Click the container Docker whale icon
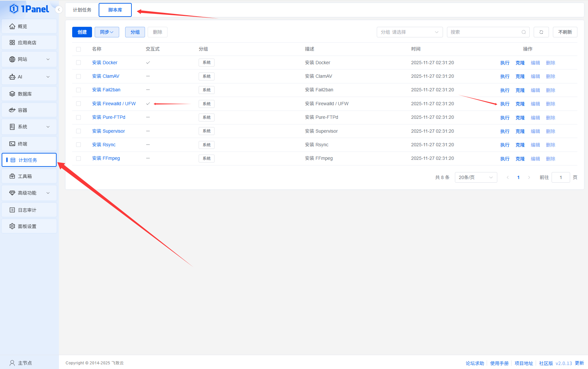The height and width of the screenshot is (369, 588). tap(12, 110)
